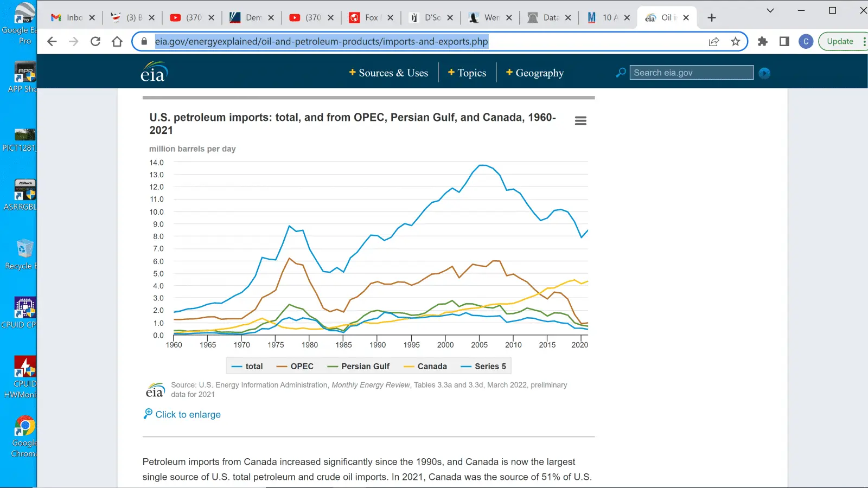Expand the Topics menu
Image resolution: width=868 pixels, height=488 pixels.
click(x=467, y=73)
